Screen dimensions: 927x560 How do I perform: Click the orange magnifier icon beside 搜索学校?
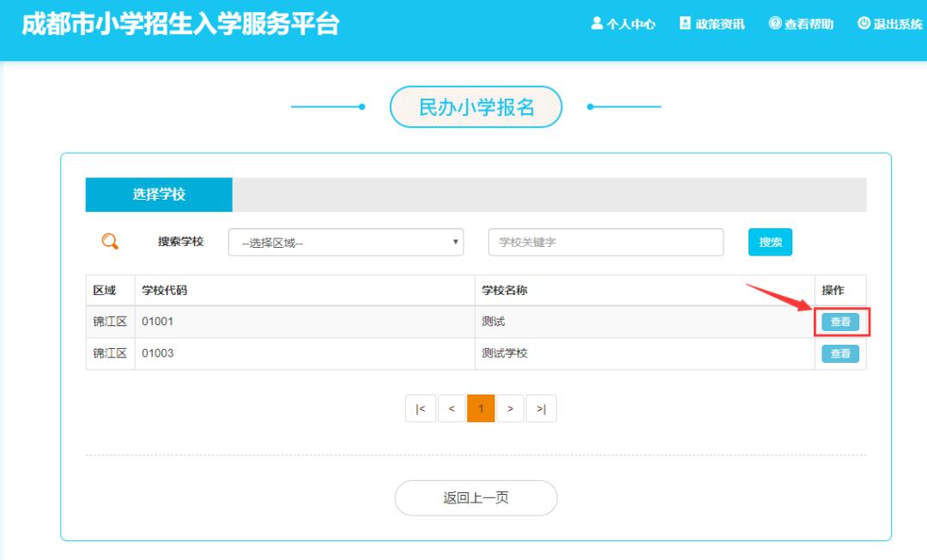[109, 241]
